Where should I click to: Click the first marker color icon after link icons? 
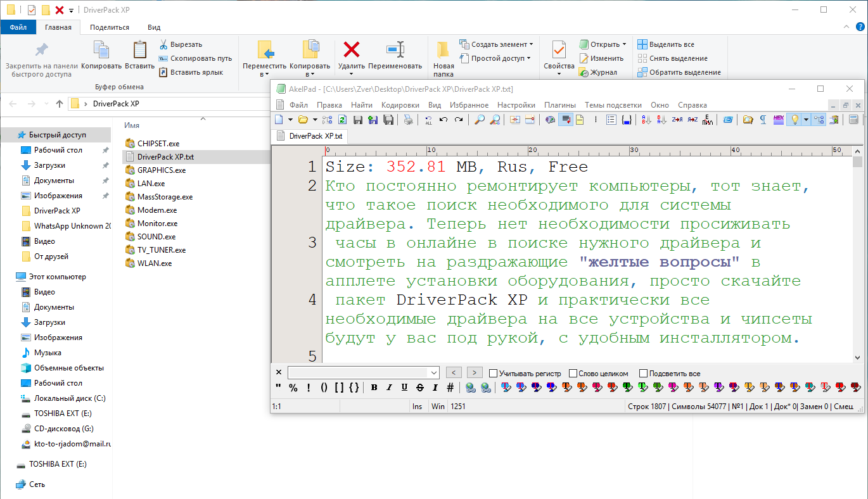coord(506,387)
